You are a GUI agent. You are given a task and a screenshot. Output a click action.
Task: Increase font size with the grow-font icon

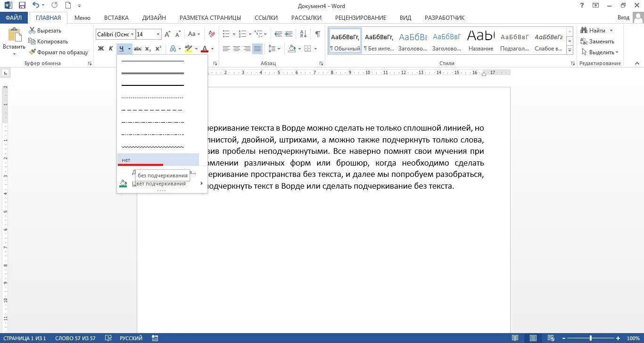167,34
